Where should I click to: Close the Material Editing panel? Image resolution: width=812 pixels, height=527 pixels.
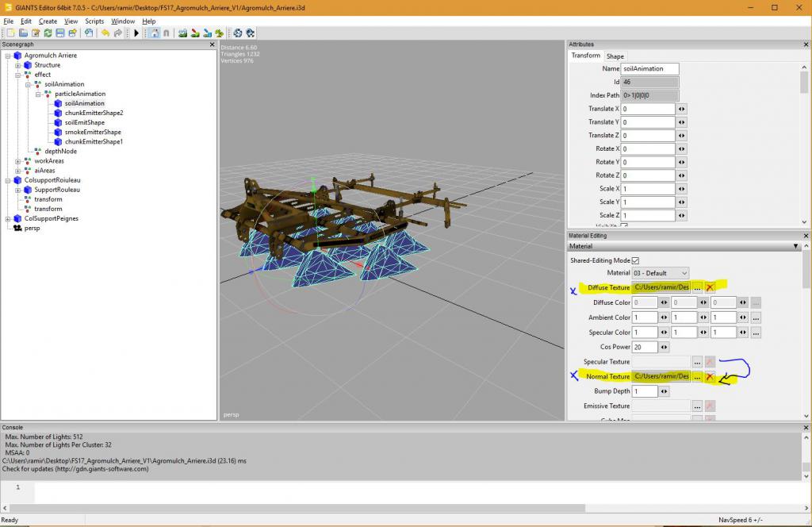pos(806,236)
